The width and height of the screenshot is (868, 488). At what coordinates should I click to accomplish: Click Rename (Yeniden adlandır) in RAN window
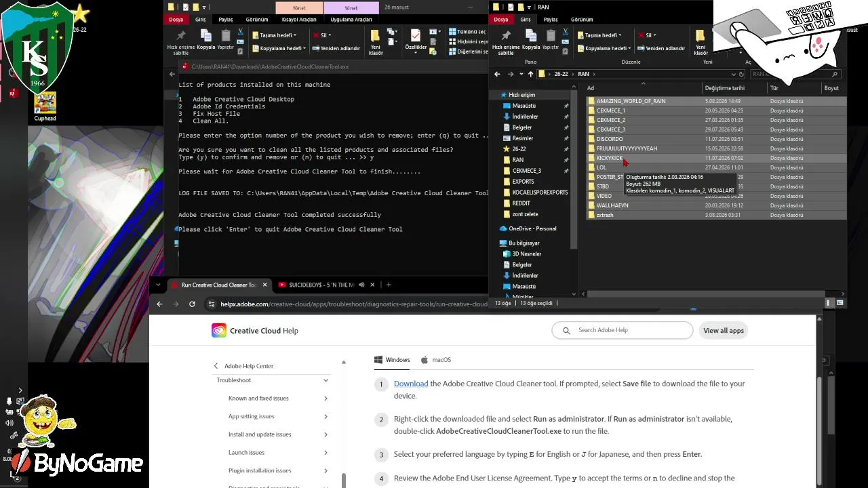pos(661,48)
